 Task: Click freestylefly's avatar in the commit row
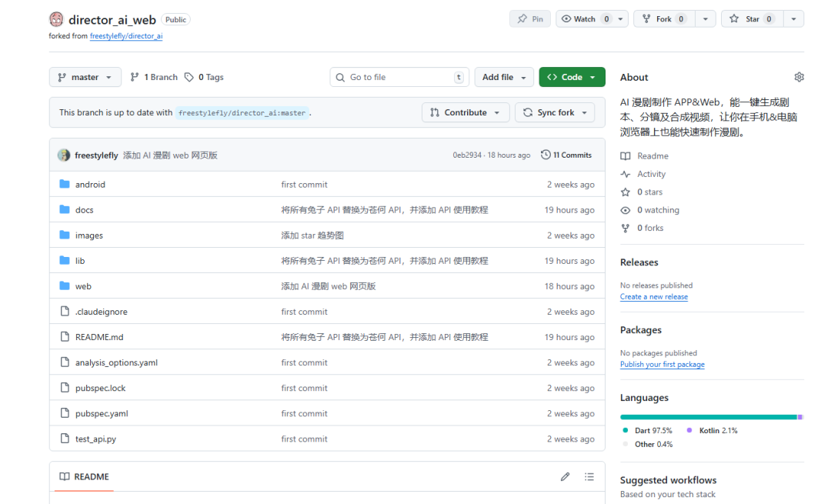(x=64, y=155)
